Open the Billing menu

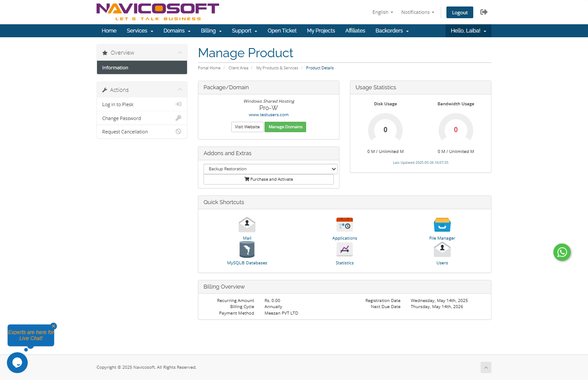coord(211,31)
